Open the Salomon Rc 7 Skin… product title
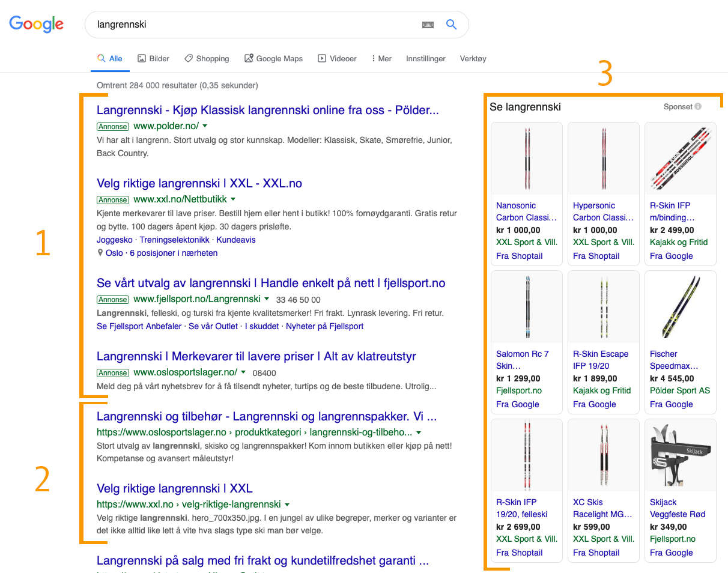This screenshot has height=573, width=728. click(x=523, y=360)
